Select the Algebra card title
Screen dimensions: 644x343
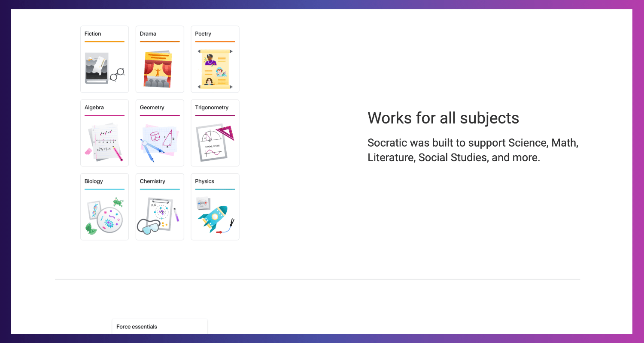pos(94,108)
